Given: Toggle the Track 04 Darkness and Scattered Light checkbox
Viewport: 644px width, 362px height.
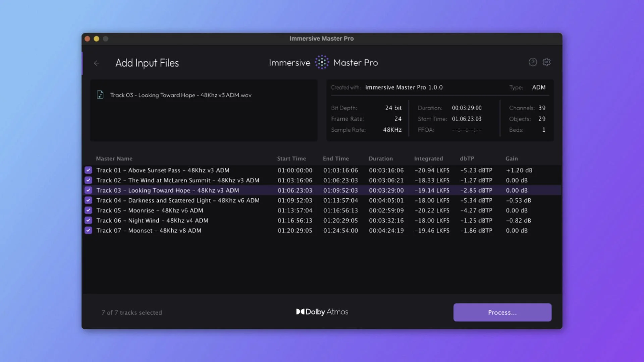Looking at the screenshot, I should point(88,200).
